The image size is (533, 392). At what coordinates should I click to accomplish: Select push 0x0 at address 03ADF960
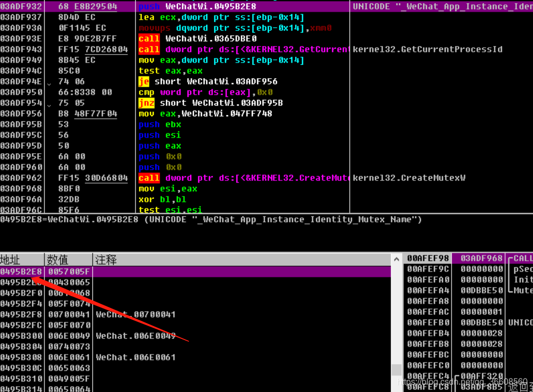tap(160, 167)
